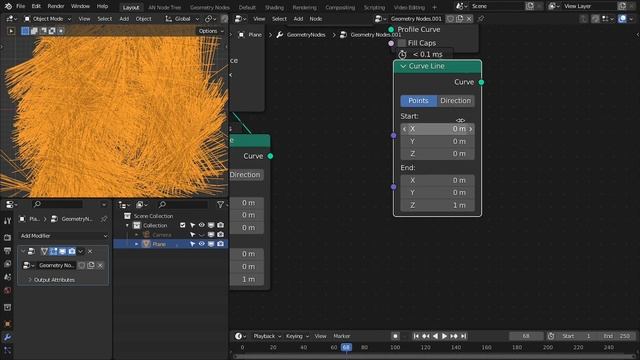Pin the properties editor context

point(104,219)
